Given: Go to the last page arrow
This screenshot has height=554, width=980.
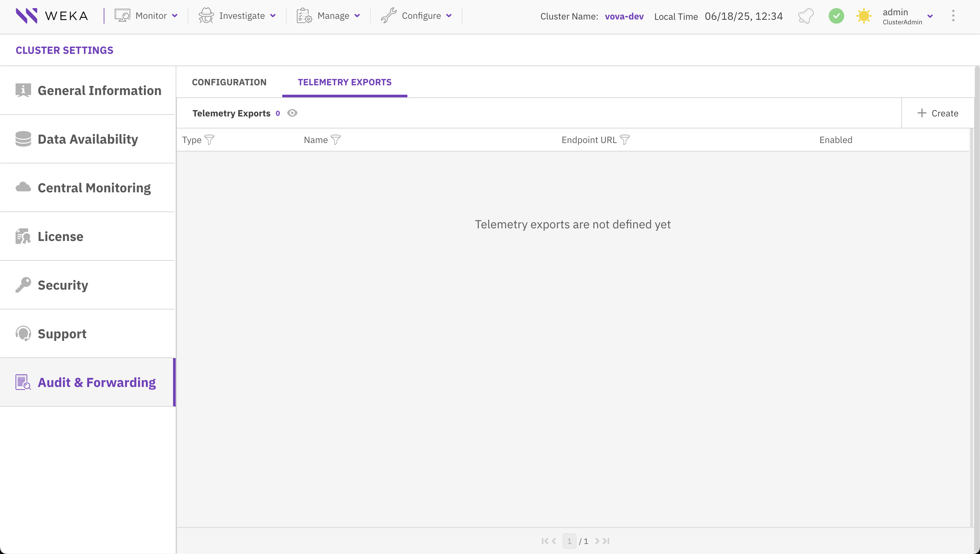Looking at the screenshot, I should 606,541.
